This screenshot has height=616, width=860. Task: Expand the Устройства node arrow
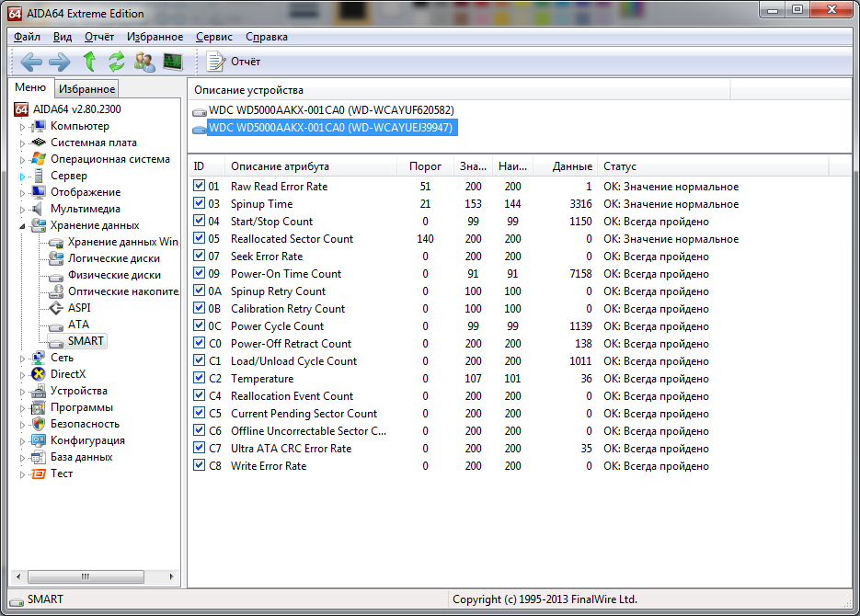tap(22, 392)
